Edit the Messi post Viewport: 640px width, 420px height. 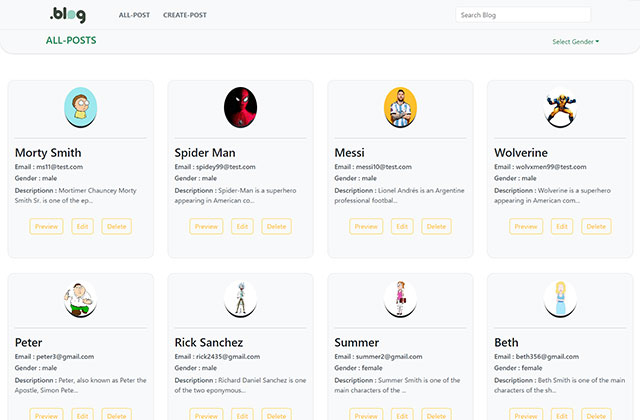click(x=402, y=227)
